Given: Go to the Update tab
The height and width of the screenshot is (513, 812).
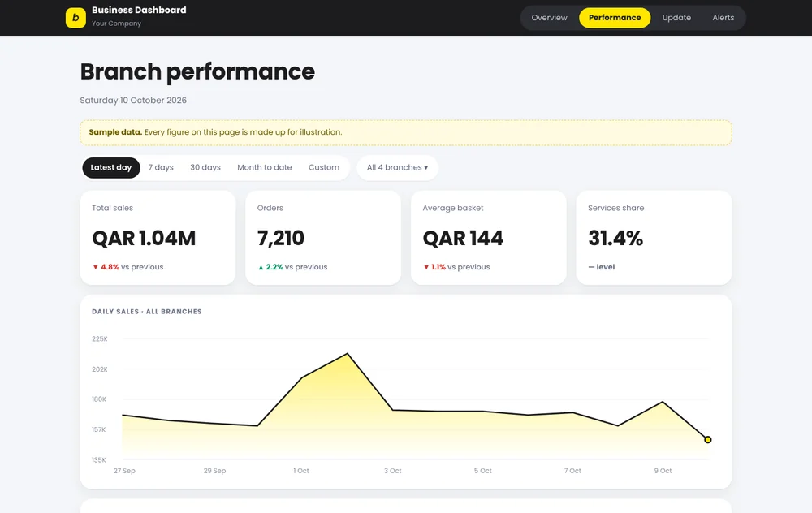Looking at the screenshot, I should [676, 18].
